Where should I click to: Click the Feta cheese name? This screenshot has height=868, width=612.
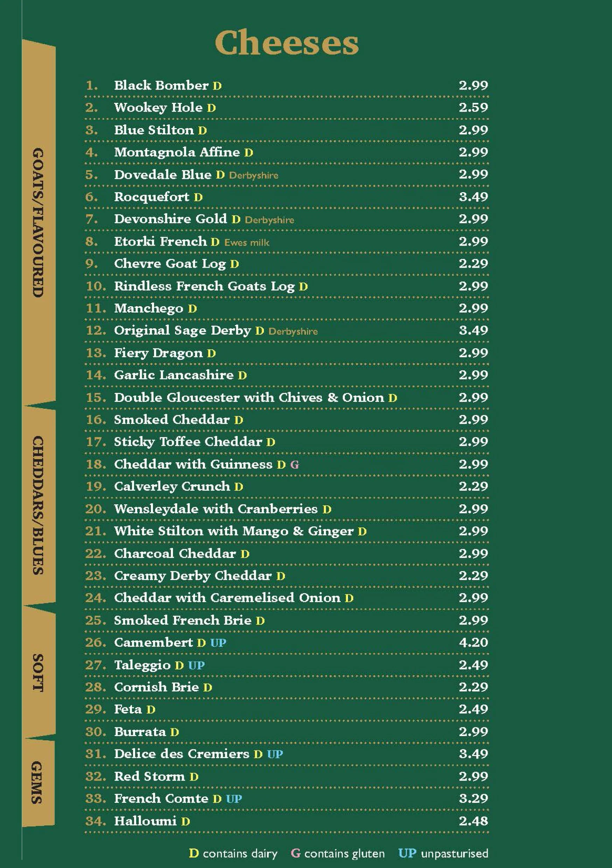128,709
